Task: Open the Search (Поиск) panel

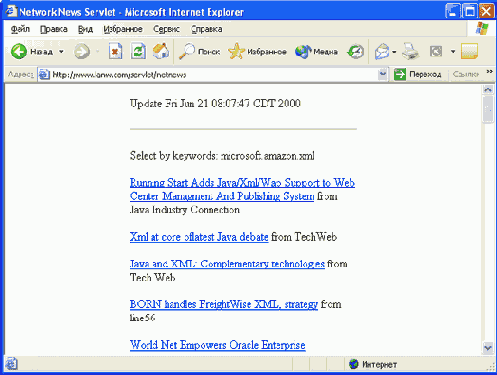Action: (x=199, y=52)
